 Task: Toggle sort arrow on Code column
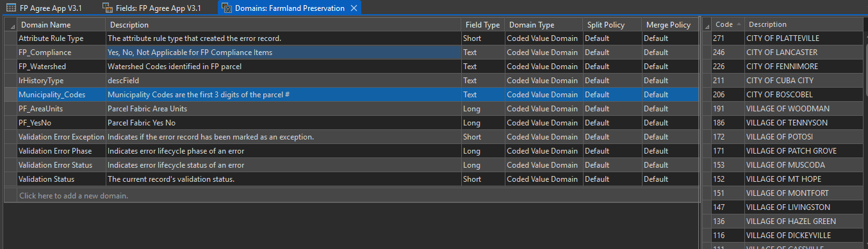tap(739, 24)
